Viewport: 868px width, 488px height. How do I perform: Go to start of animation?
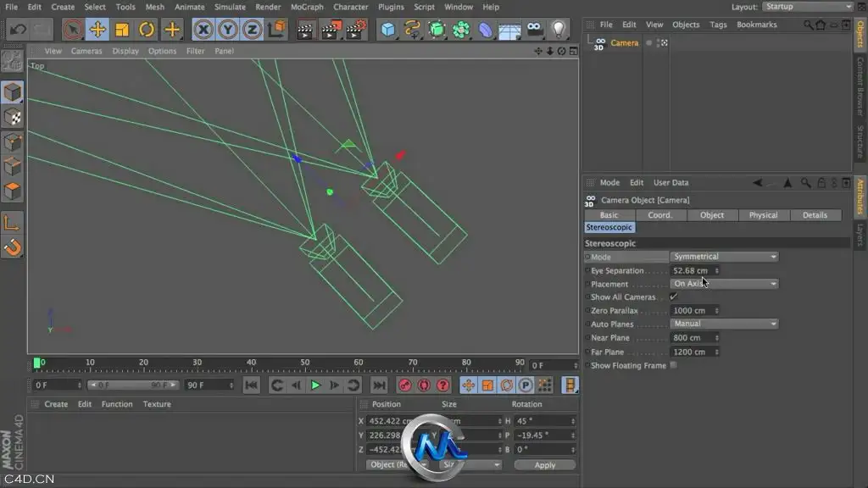pos(251,385)
